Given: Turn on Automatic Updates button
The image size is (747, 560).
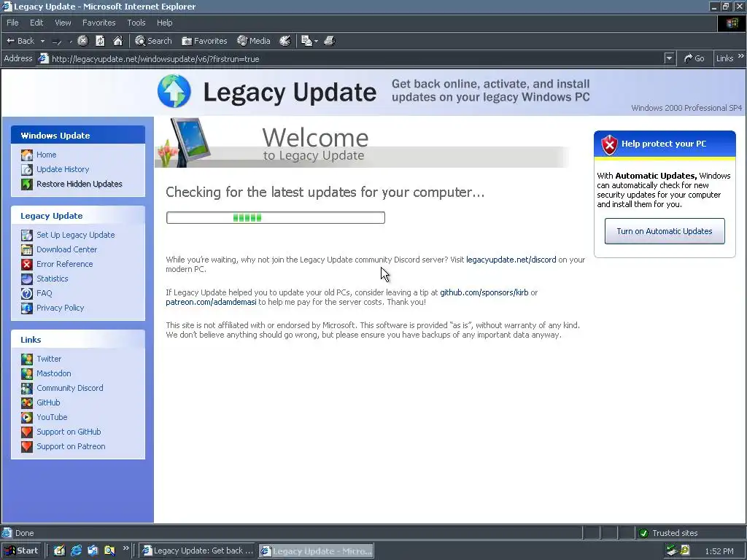Looking at the screenshot, I should pyautogui.click(x=665, y=231).
